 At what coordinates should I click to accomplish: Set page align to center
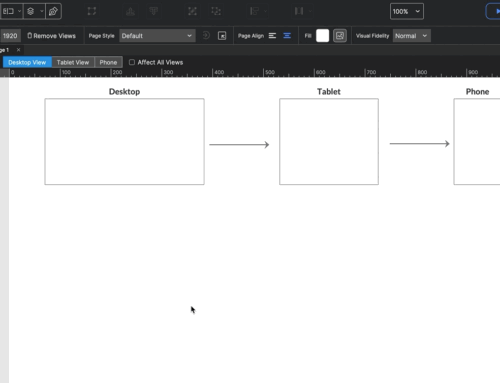287,36
